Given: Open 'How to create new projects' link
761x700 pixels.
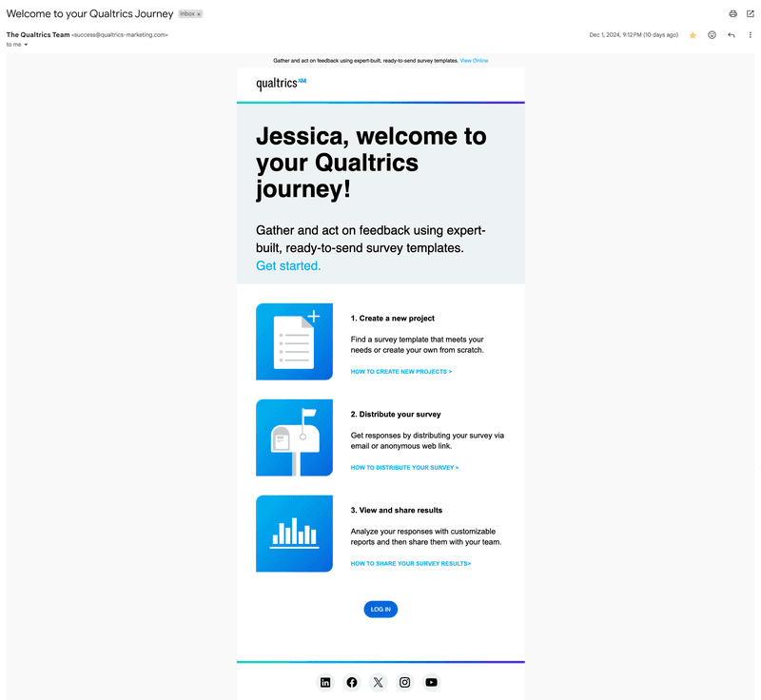Looking at the screenshot, I should (x=401, y=372).
